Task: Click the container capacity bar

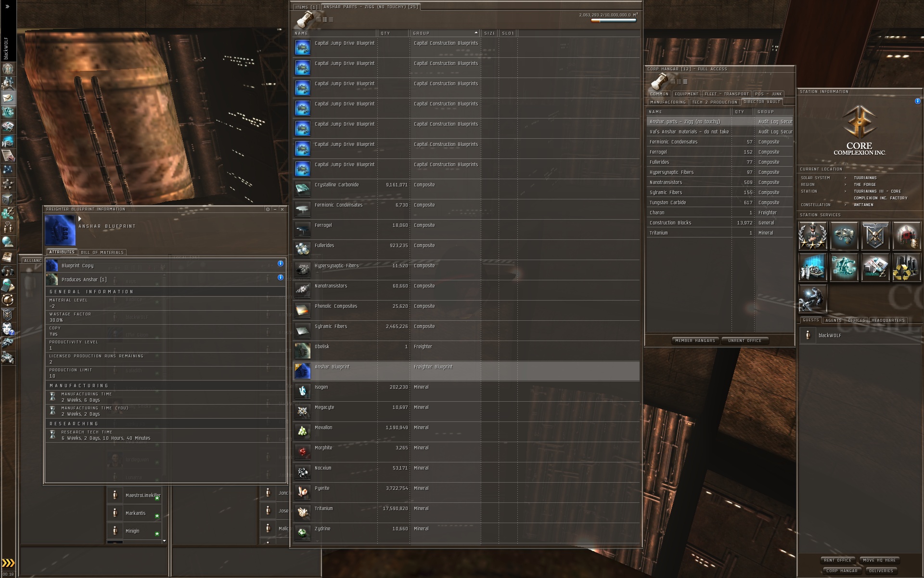Action: (x=614, y=21)
